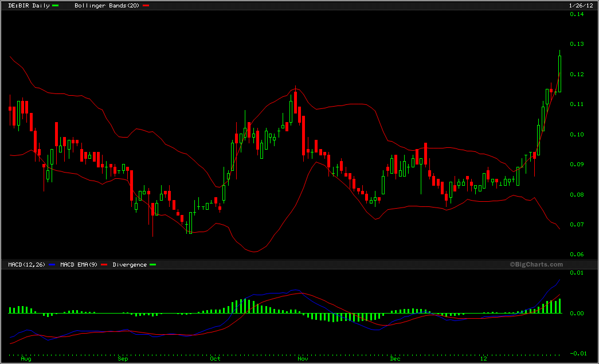The width and height of the screenshot is (599, 364).
Task: Click the 12 year label on time axis
Action: coord(484,359)
